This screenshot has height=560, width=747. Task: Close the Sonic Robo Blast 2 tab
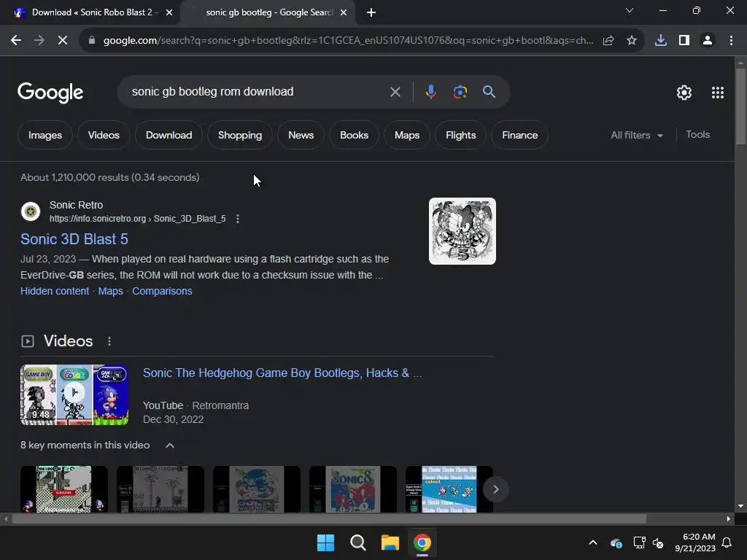click(x=169, y=12)
